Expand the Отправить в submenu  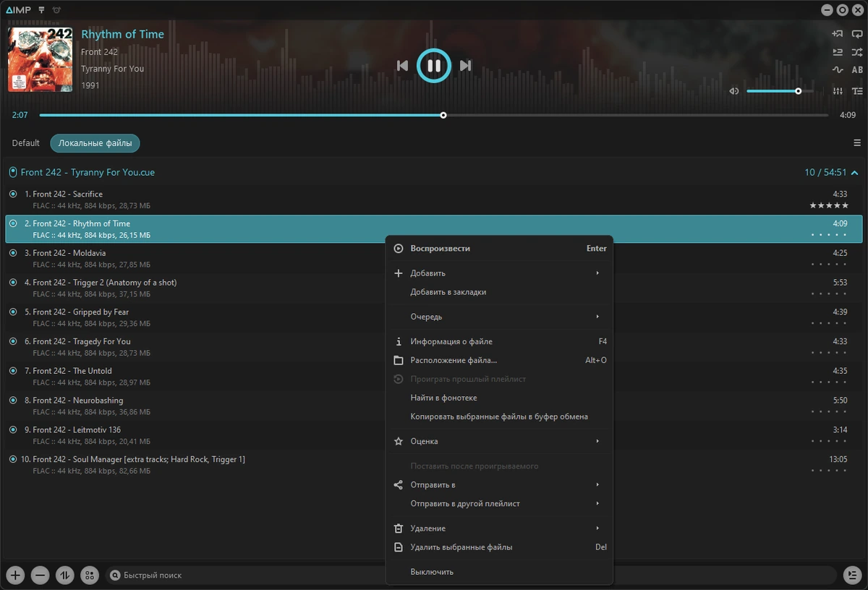[499, 484]
